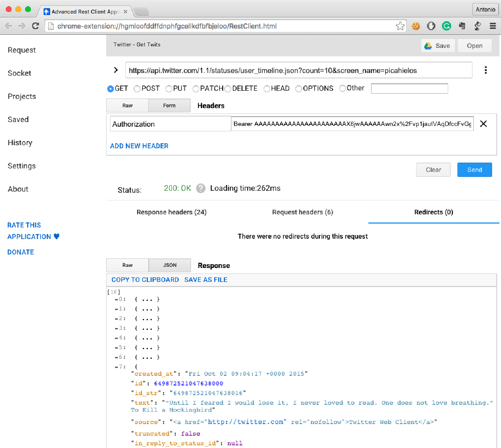This screenshot has height=448, width=501.
Task: Expand JSON array item 6
Action: click(x=117, y=357)
